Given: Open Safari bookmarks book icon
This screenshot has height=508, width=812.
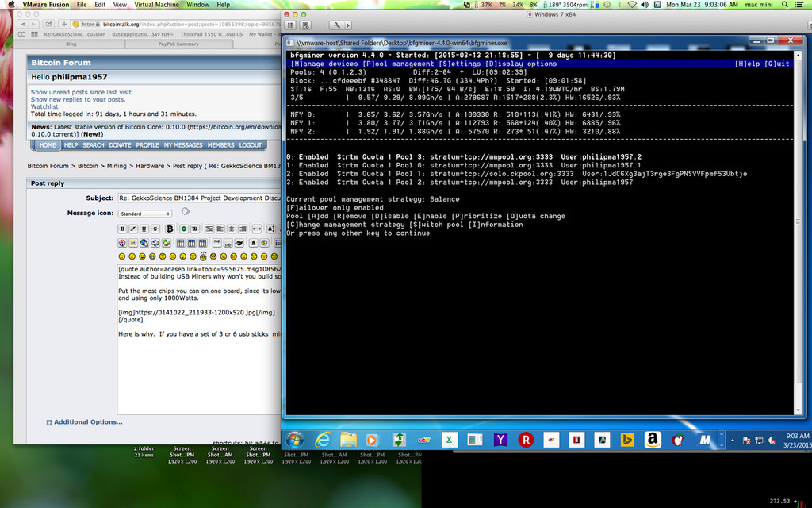Looking at the screenshot, I should point(21,34).
